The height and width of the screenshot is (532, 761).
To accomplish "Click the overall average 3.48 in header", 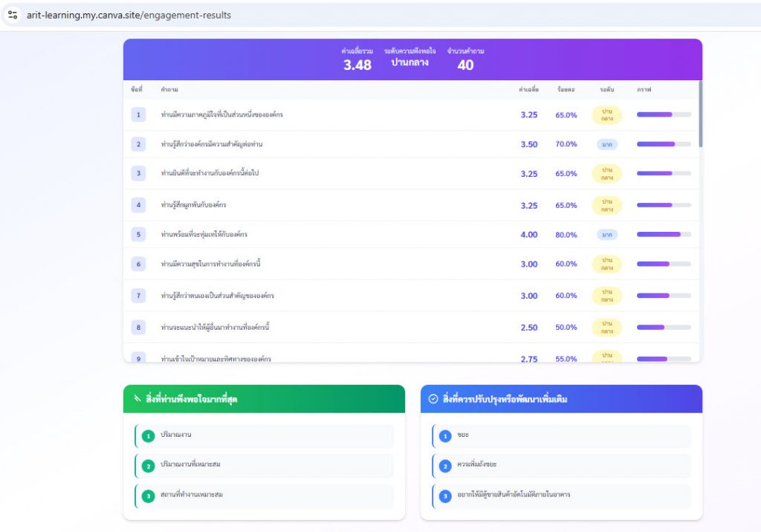I will pyautogui.click(x=357, y=65).
